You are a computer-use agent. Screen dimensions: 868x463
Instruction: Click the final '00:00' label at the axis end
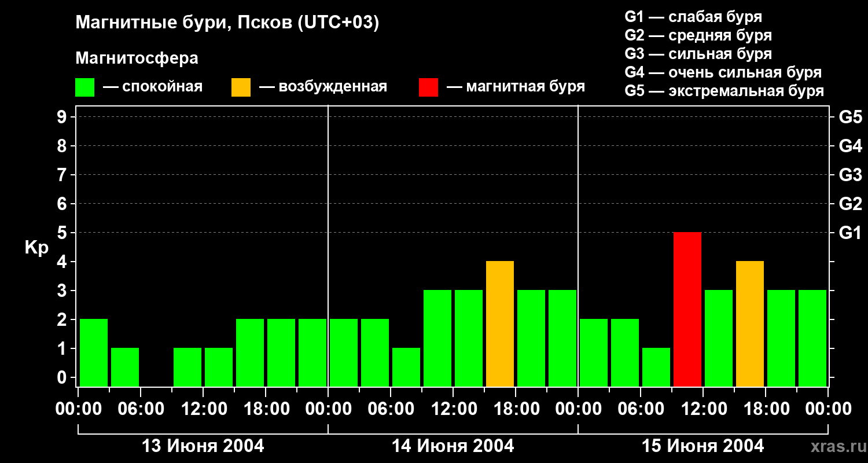pyautogui.click(x=828, y=409)
